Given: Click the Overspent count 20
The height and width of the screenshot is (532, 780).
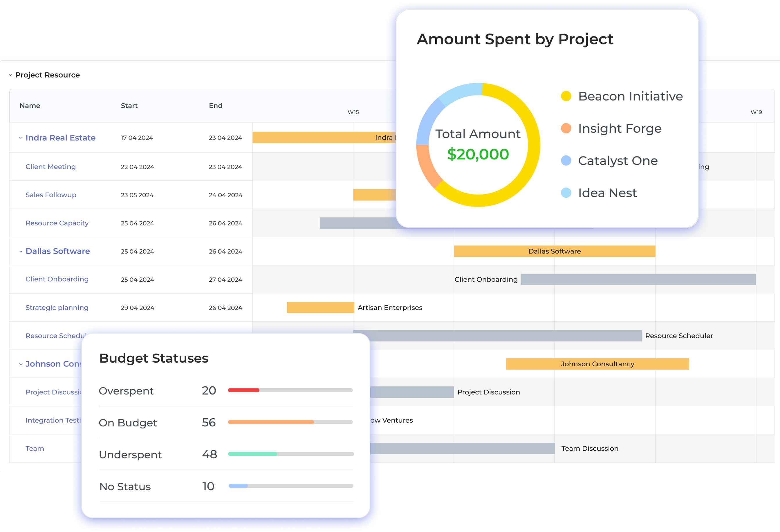Looking at the screenshot, I should (x=209, y=390).
